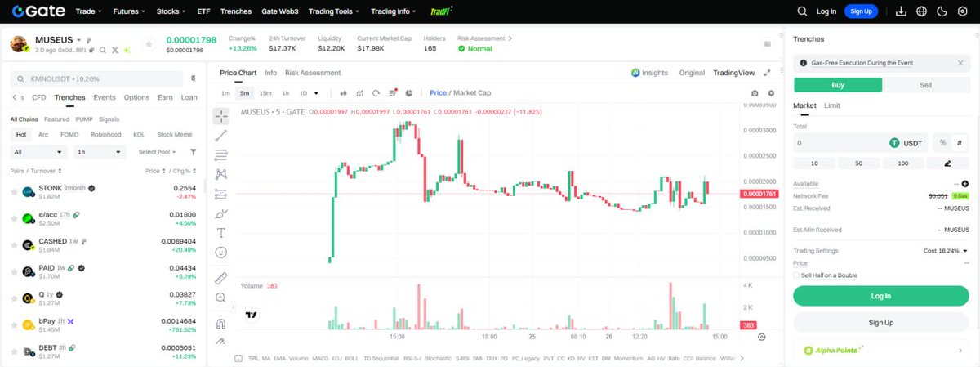Expand the Alpha Points banner
The width and height of the screenshot is (980, 367).
click(x=881, y=351)
